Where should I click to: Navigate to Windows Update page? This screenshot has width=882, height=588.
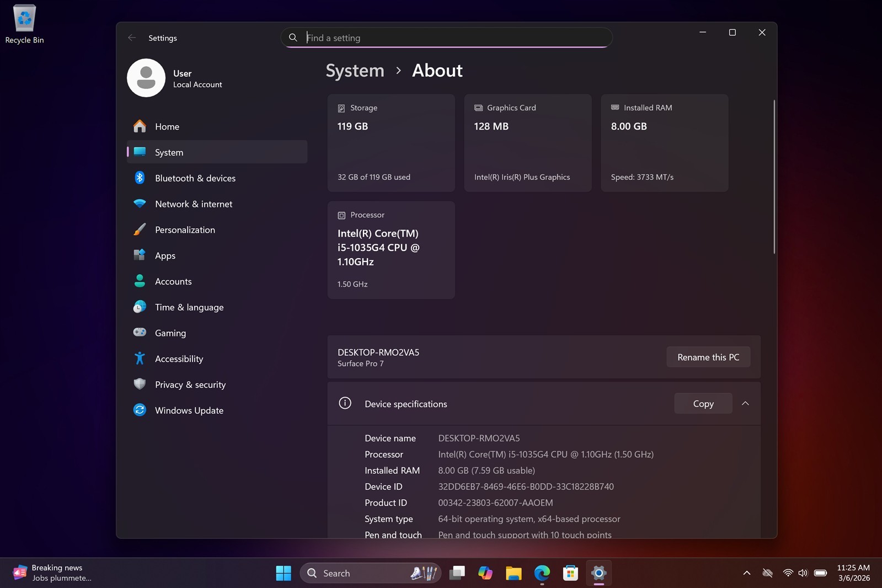coord(217,410)
